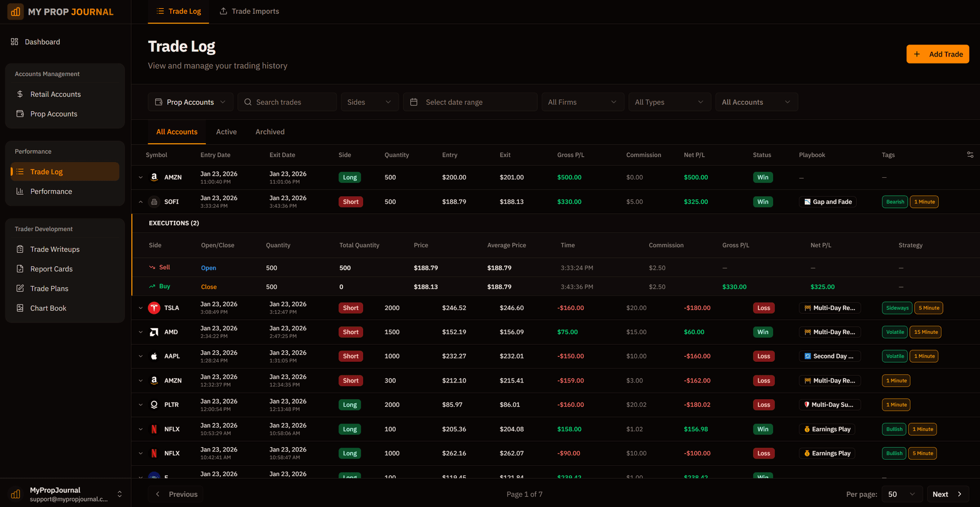This screenshot has height=507, width=980.
Task: Open the Chart Book section
Action: coord(48,308)
